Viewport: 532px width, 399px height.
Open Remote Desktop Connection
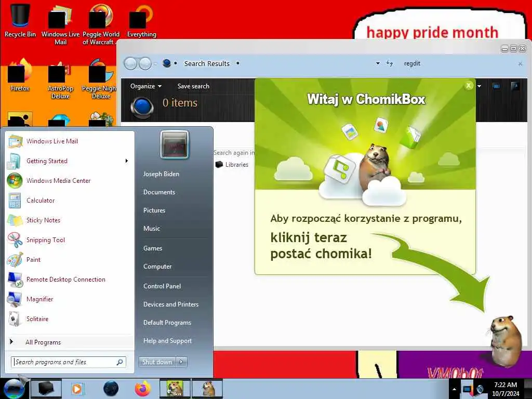tap(70, 279)
